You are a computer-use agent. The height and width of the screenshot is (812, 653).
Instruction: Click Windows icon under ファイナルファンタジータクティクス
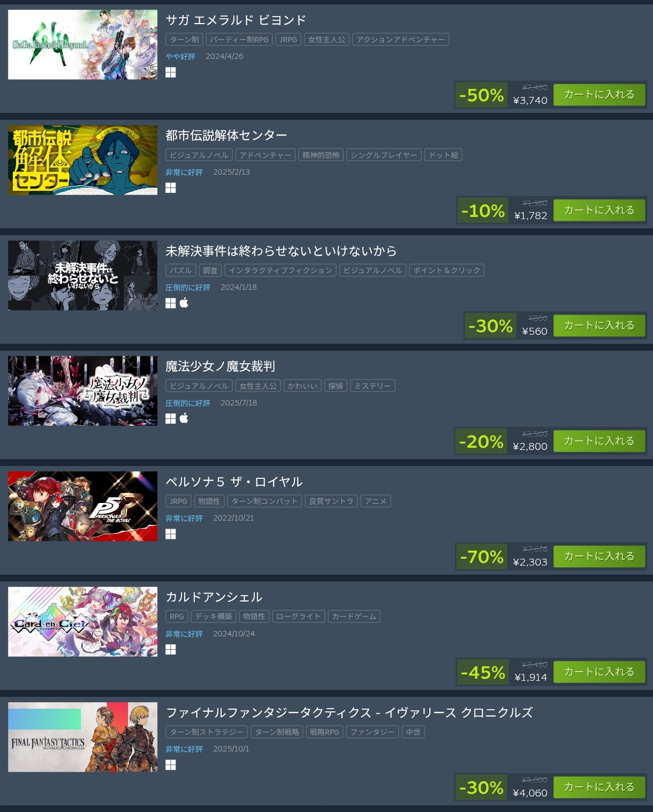tap(171, 765)
